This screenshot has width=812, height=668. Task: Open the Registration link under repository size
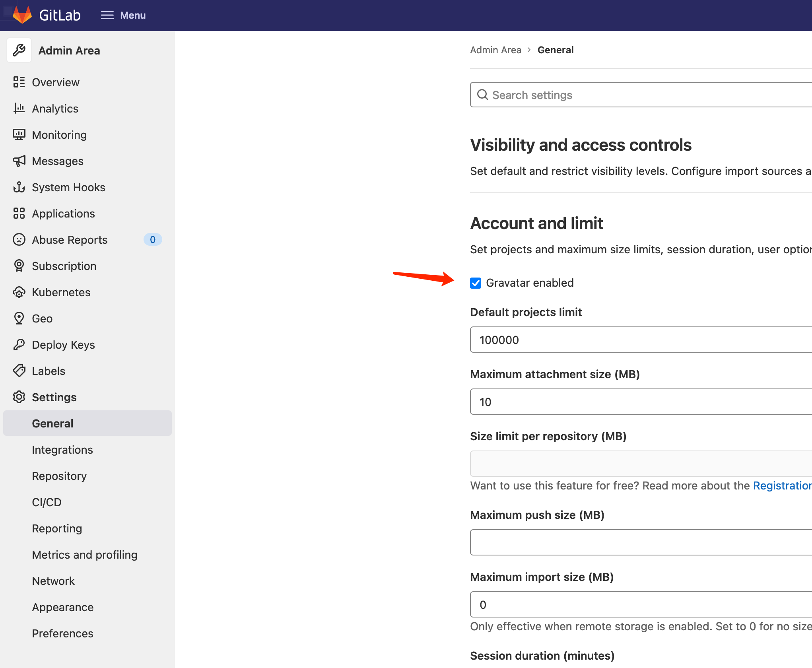(782, 485)
